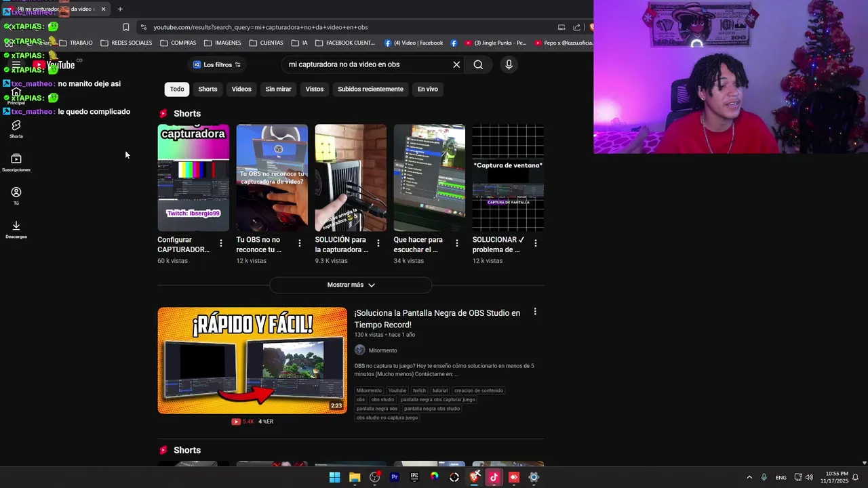Select the Shorts filter chip
This screenshot has height=488, width=868.
click(208, 89)
